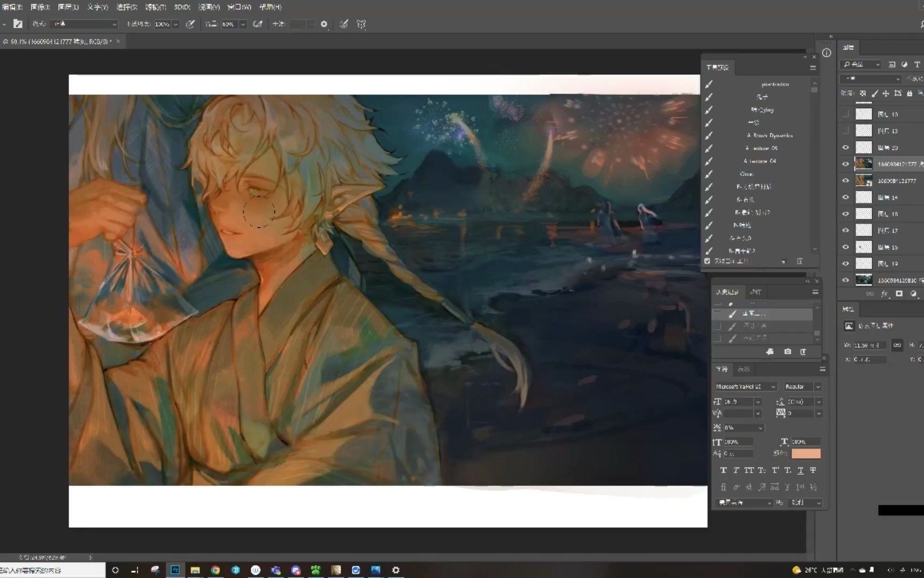Open the brush settings panel icon in options bar
This screenshot has height=578, width=924.
coord(18,24)
